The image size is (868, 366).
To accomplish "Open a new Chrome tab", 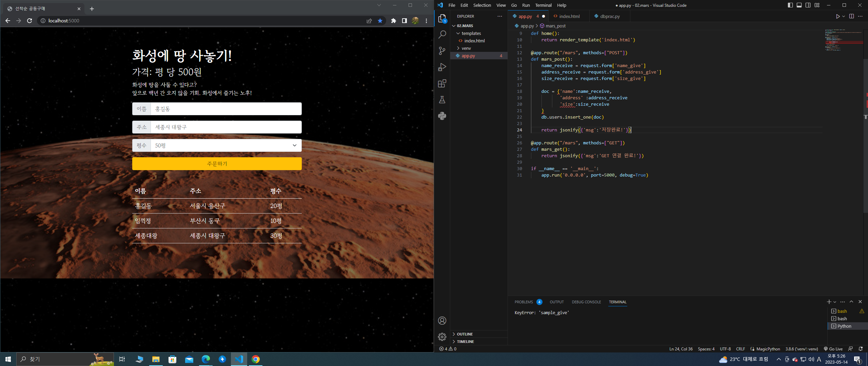I will tap(92, 9).
